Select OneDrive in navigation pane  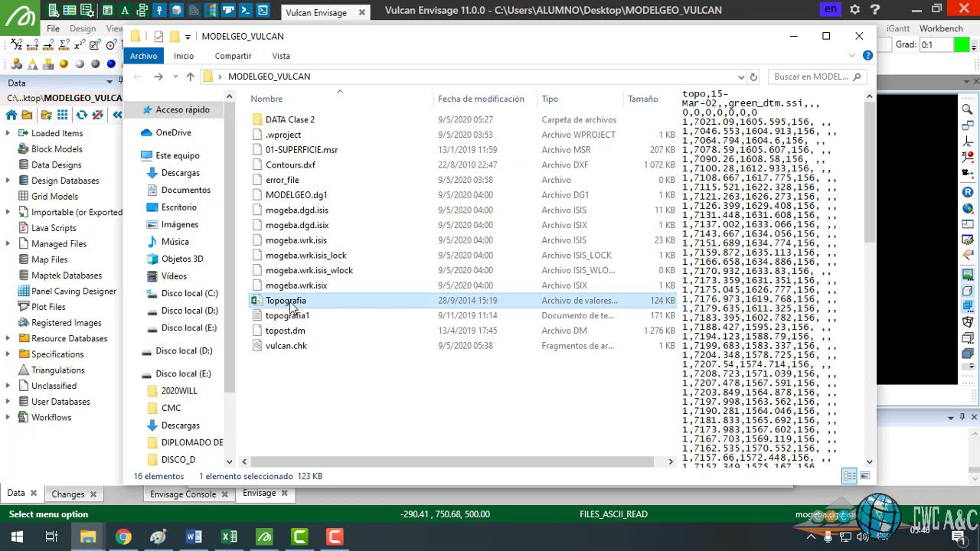click(x=173, y=132)
